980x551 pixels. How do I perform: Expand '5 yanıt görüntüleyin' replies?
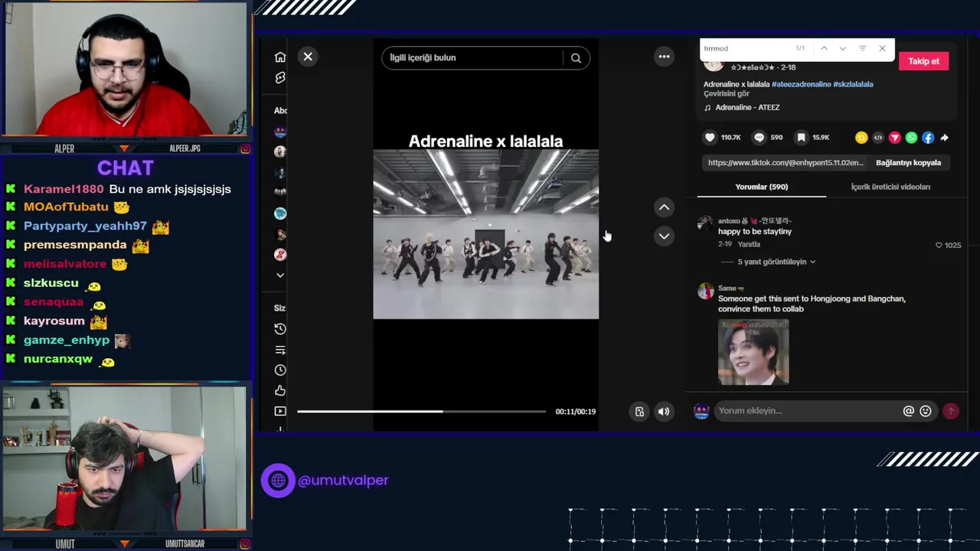click(x=776, y=262)
